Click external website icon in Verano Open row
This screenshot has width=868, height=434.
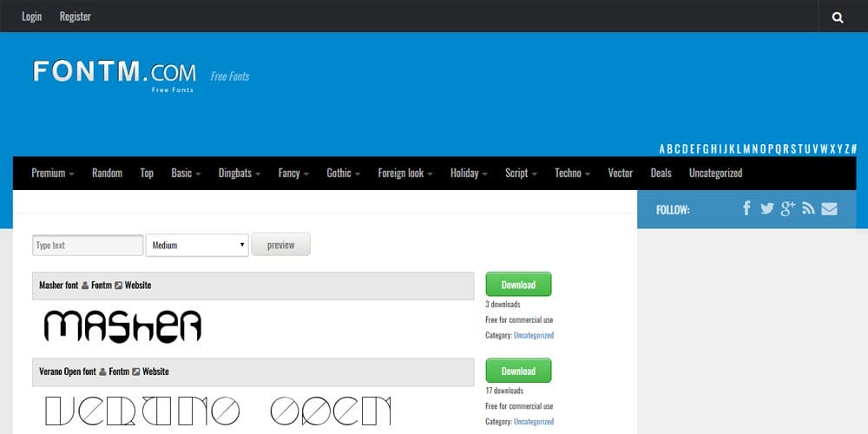point(136,372)
